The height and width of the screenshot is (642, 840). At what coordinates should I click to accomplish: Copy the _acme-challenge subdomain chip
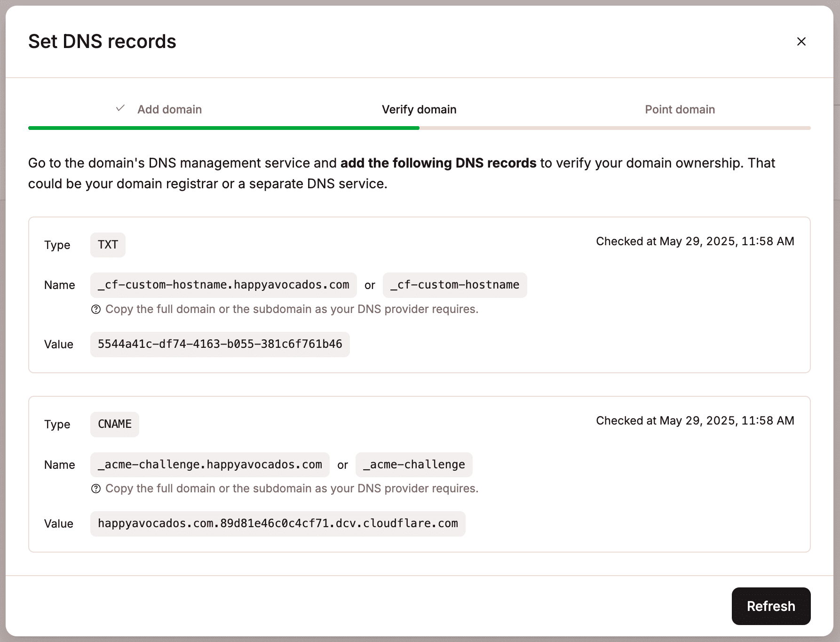tap(414, 465)
